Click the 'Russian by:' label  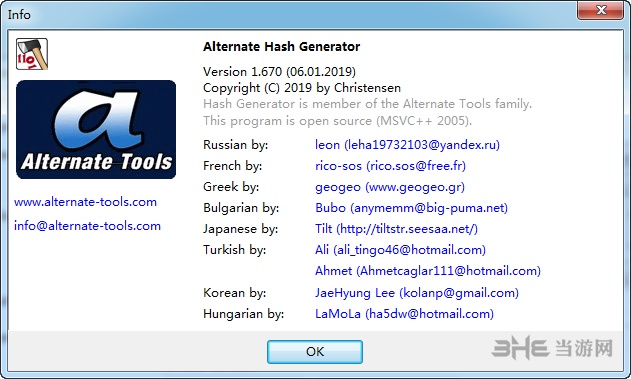[x=235, y=145]
